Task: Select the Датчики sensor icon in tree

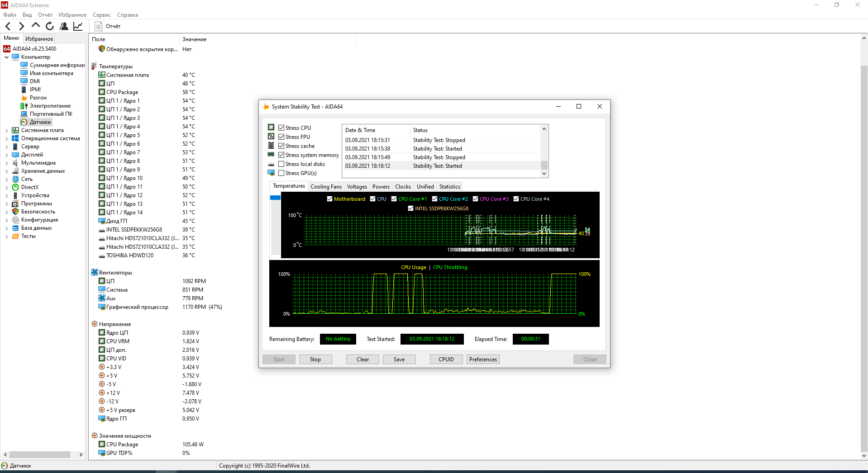Action: pos(24,122)
